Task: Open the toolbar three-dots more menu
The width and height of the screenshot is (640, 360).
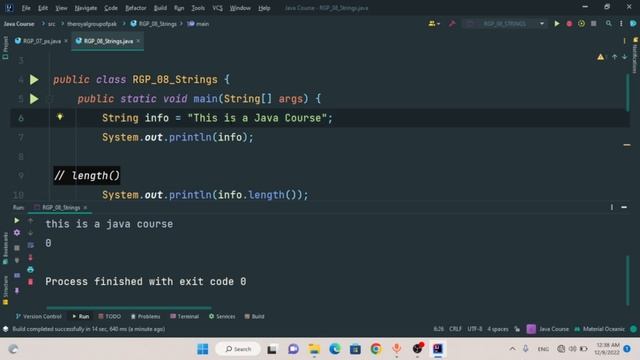Action: 621,24
